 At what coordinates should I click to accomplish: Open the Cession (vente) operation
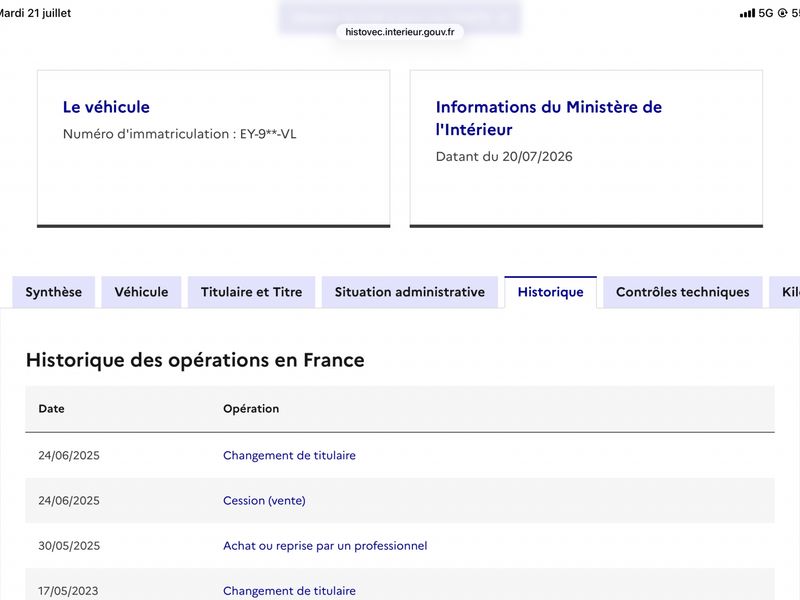coord(264,501)
